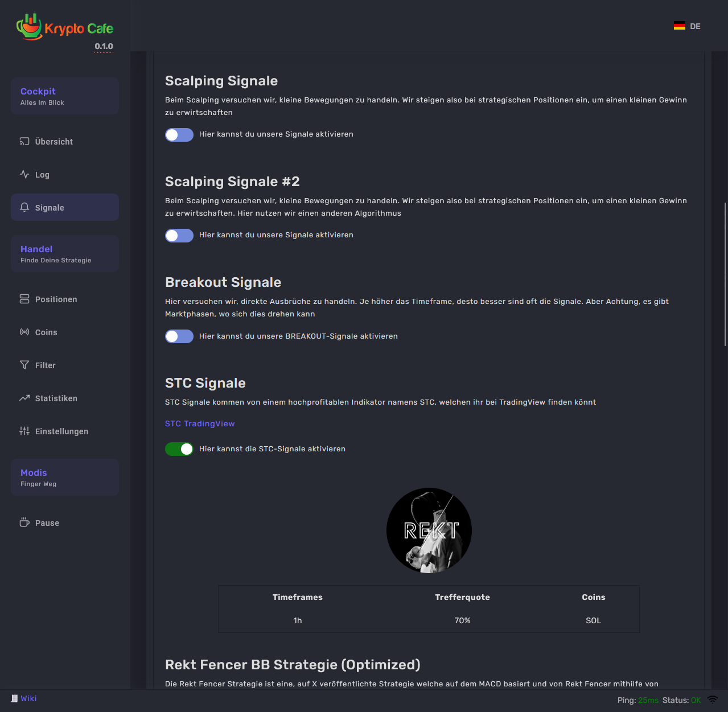This screenshot has width=728, height=712.
Task: Click the REKT fencer profile image
Action: (429, 530)
